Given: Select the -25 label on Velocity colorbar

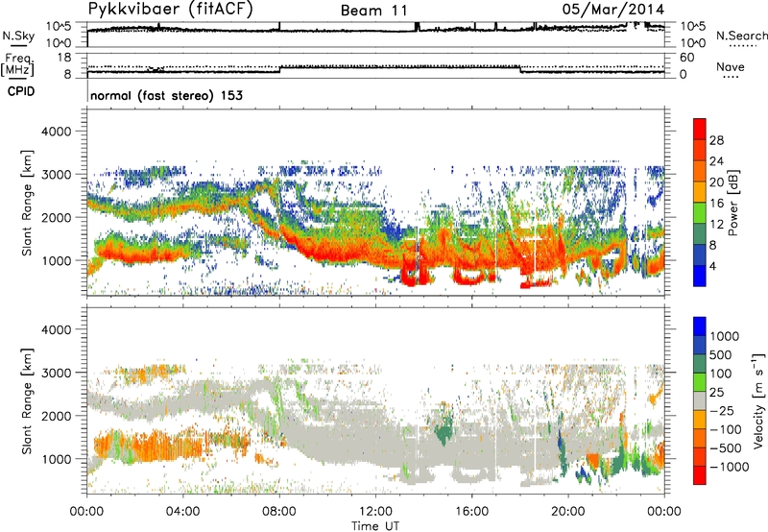Looking at the screenshot, I should (x=722, y=410).
